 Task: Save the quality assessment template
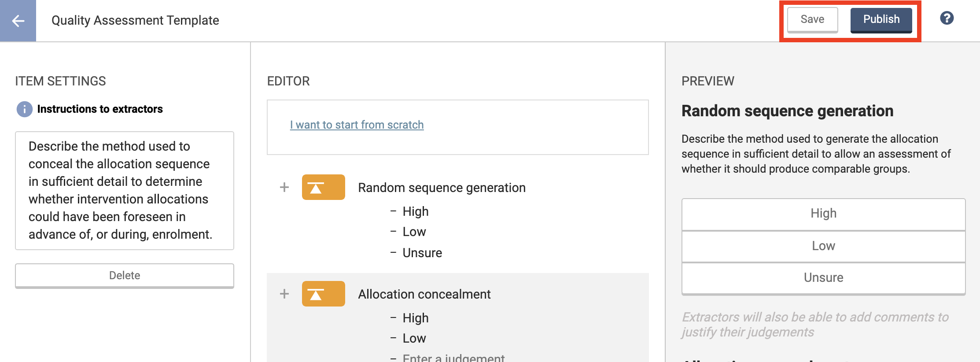(x=812, y=20)
